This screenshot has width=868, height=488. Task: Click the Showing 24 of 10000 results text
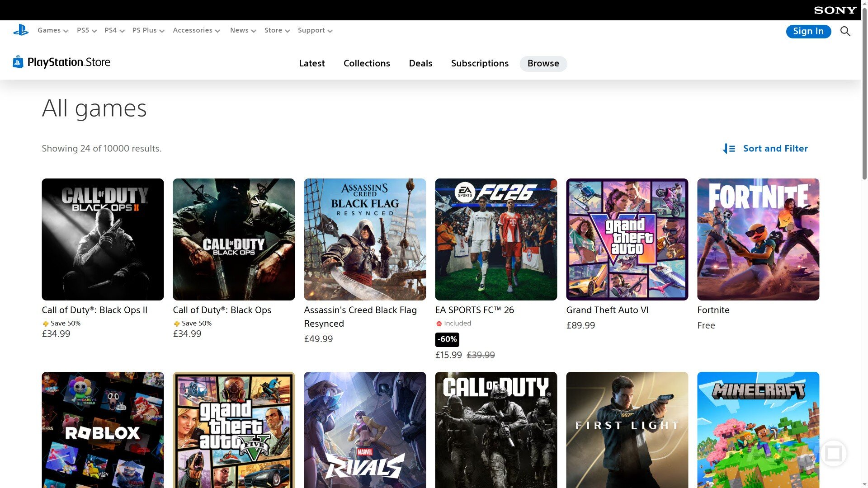(102, 149)
